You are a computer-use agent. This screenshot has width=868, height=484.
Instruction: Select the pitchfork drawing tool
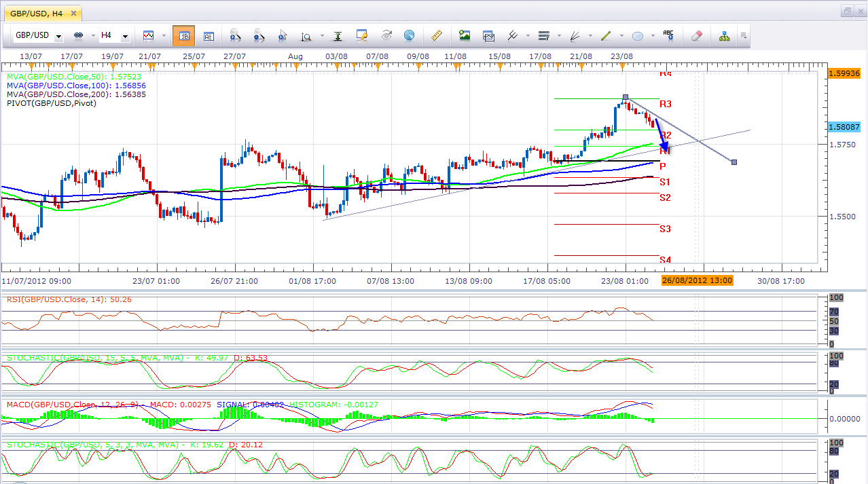coord(513,35)
